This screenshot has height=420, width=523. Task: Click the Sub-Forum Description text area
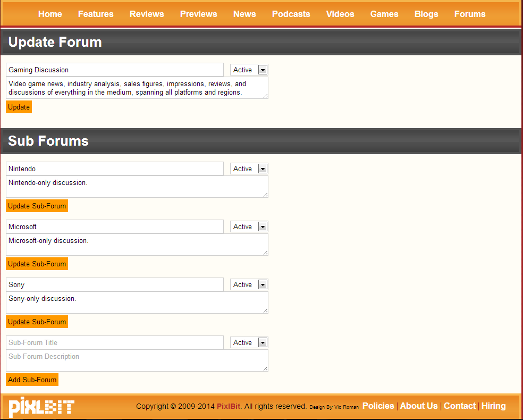[x=137, y=360]
